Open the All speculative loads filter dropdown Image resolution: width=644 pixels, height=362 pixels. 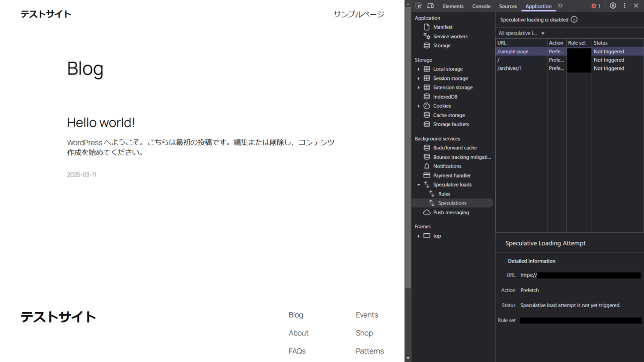tap(521, 33)
